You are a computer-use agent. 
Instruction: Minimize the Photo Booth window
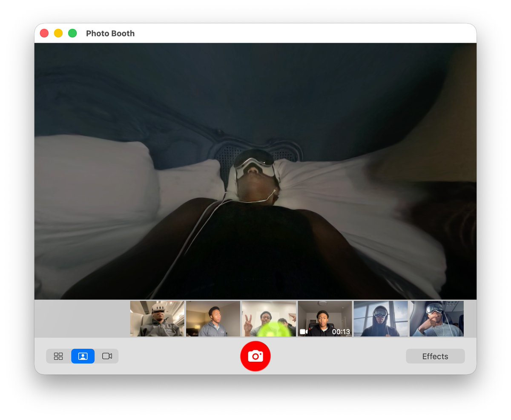click(x=58, y=33)
